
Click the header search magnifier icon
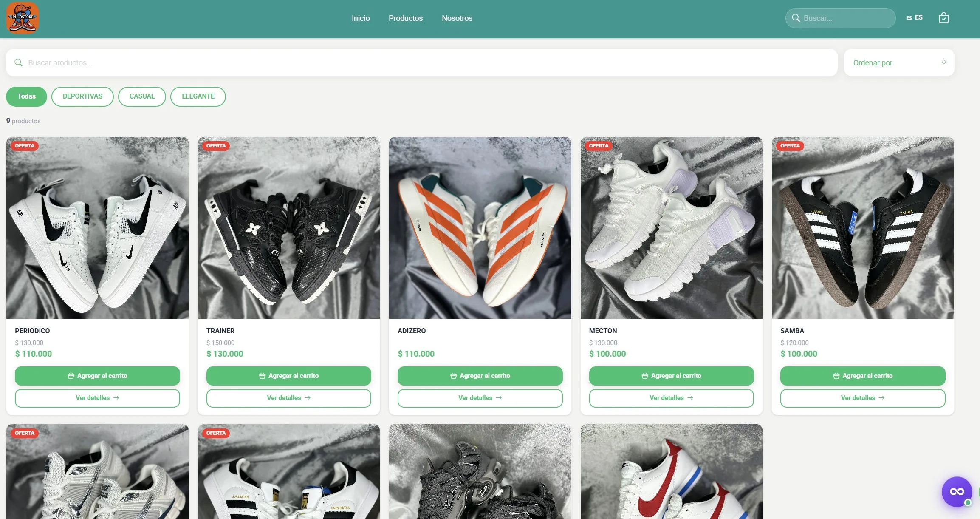[x=796, y=18]
